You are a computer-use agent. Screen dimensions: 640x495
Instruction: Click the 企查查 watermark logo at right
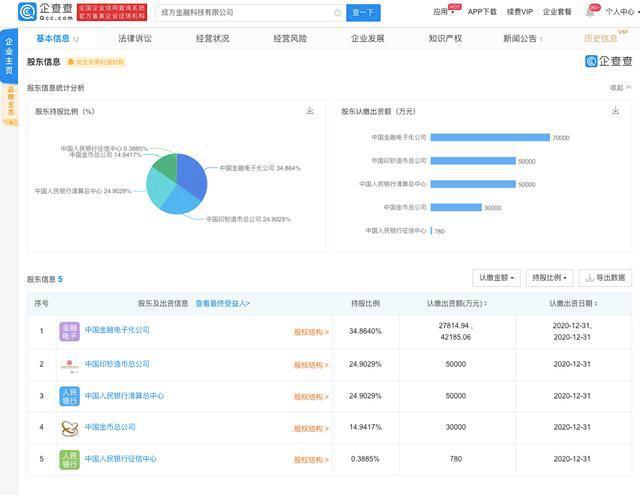(609, 61)
